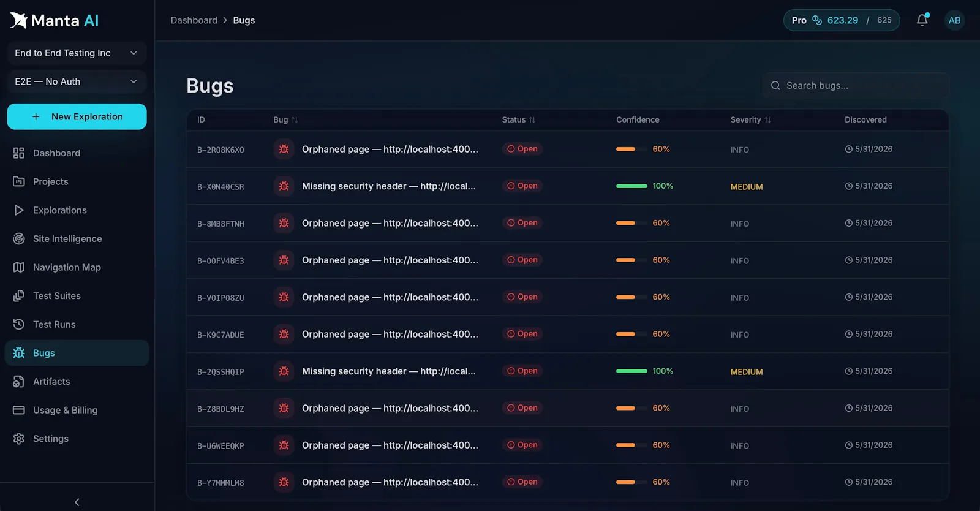980x511 pixels.
Task: Open bug B-X0N40CSR Missing security header title
Action: point(389,186)
